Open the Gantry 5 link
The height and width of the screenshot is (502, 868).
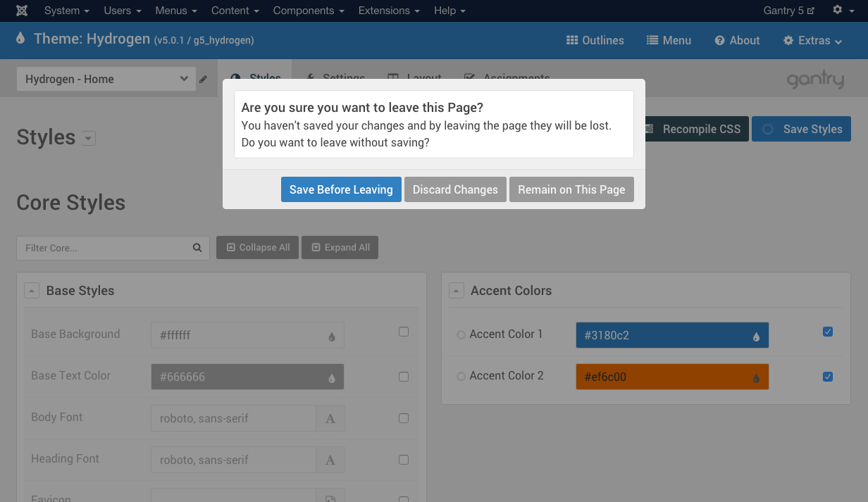click(x=788, y=11)
